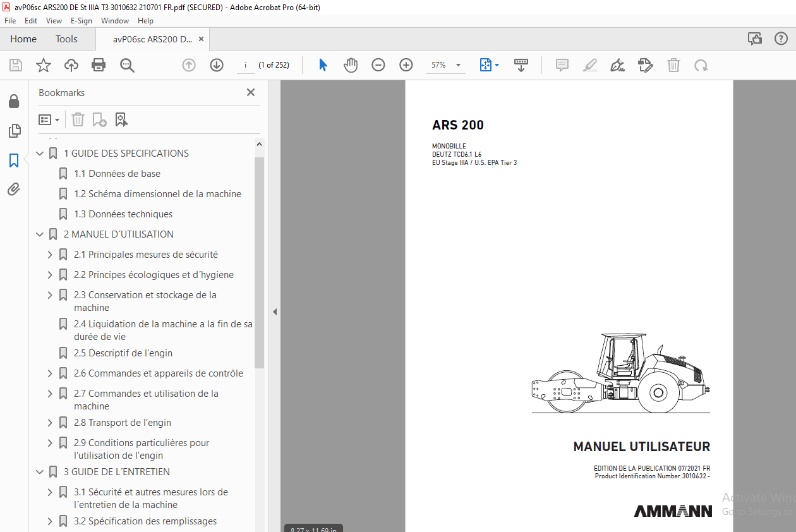Click the page number input field
Screen dimensions: 796x532
(x=245, y=65)
